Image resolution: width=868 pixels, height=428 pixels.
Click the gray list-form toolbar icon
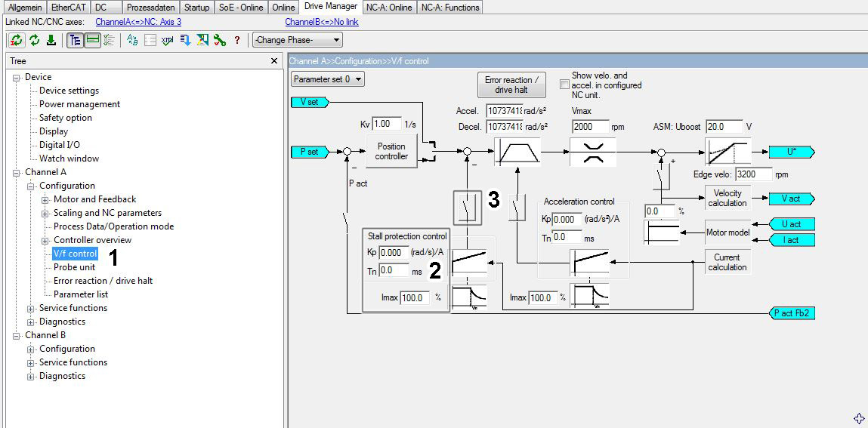pos(150,40)
